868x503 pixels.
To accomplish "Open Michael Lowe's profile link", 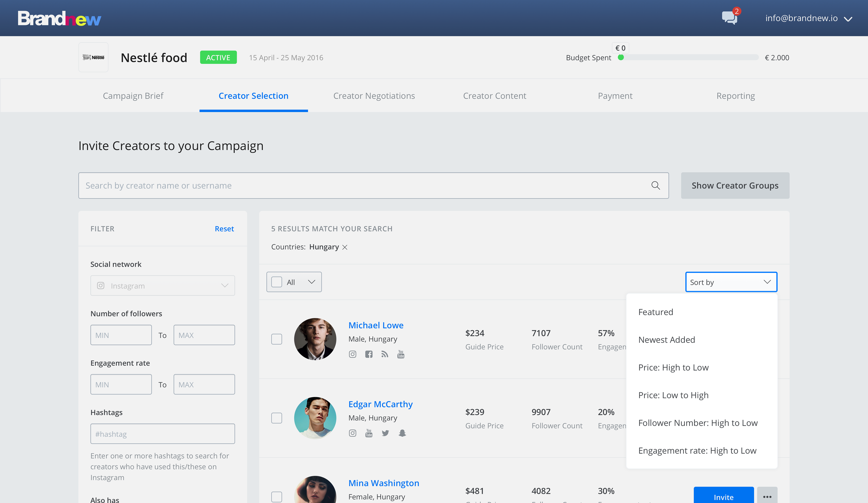I will click(x=376, y=325).
